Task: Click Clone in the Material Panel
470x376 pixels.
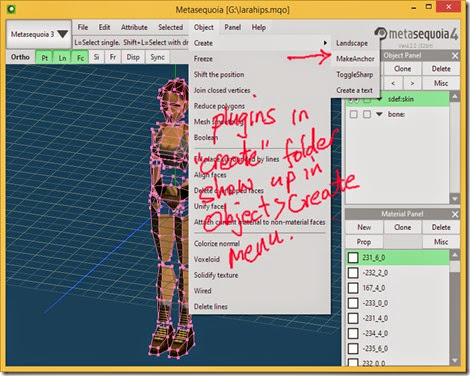Action: (x=403, y=227)
